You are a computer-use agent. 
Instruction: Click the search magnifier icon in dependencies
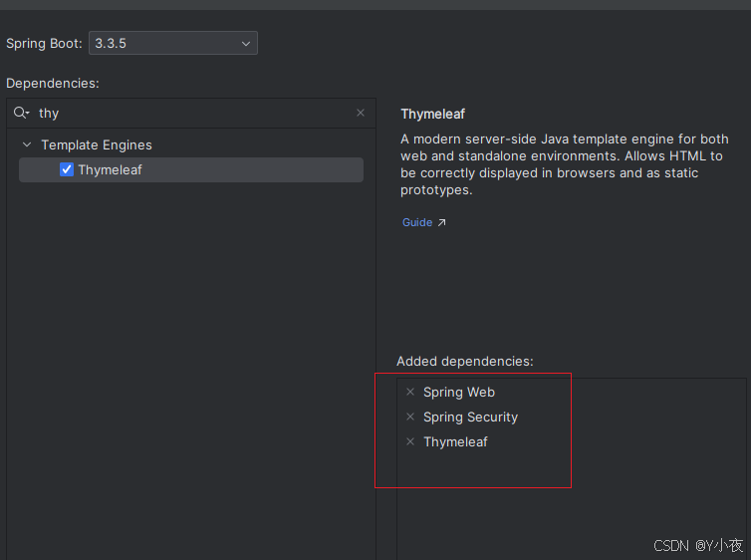tap(21, 113)
